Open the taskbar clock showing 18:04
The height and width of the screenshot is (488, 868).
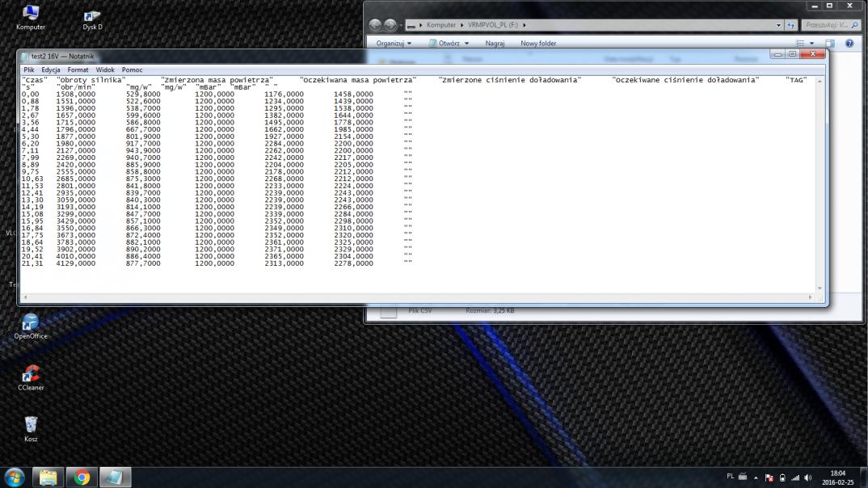tap(837, 477)
